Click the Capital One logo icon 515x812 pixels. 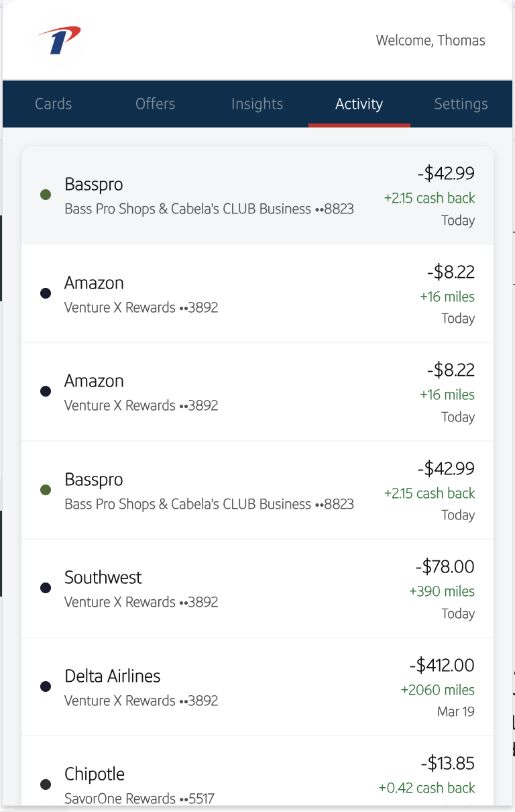click(59, 40)
